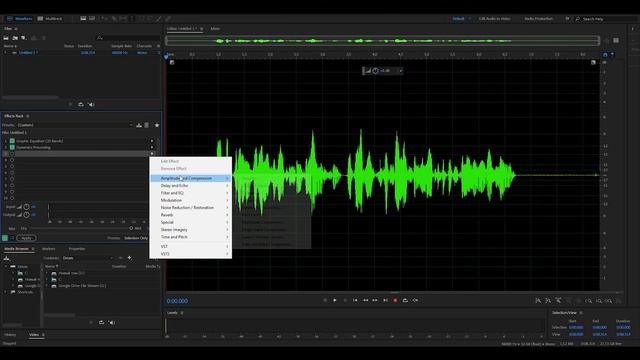Select the Media Browser tab
Image resolution: width=640 pixels, height=360 pixels.
(16, 249)
